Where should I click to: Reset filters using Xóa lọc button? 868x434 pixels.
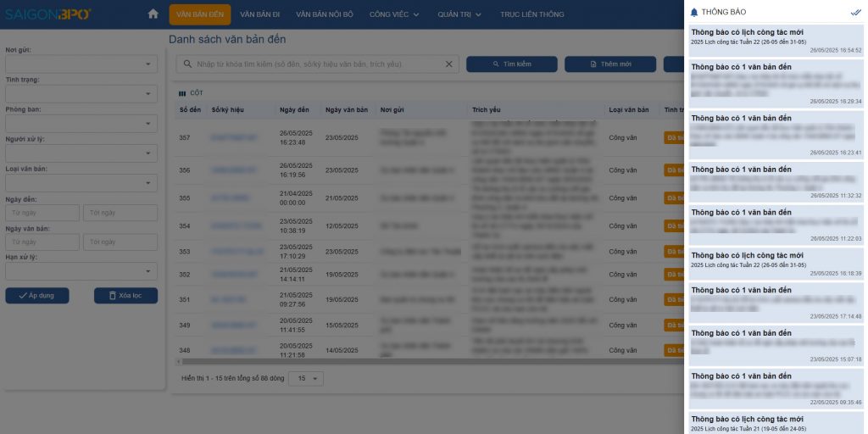tap(125, 296)
